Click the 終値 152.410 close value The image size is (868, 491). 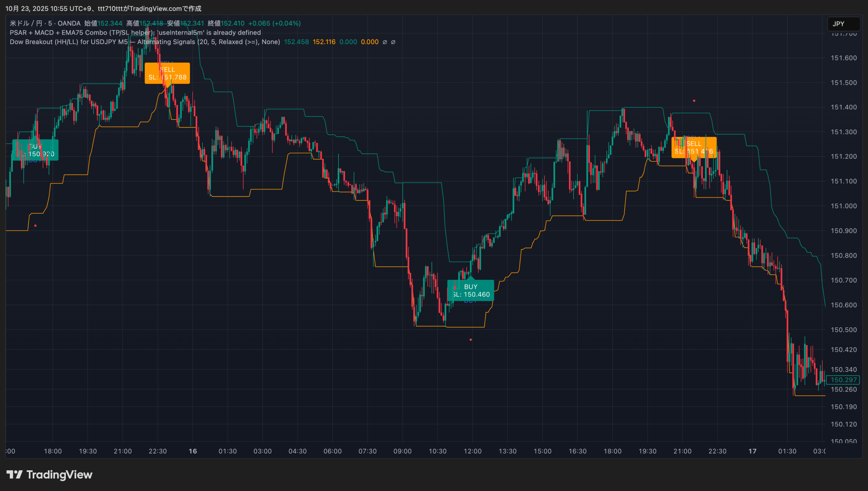click(x=232, y=23)
